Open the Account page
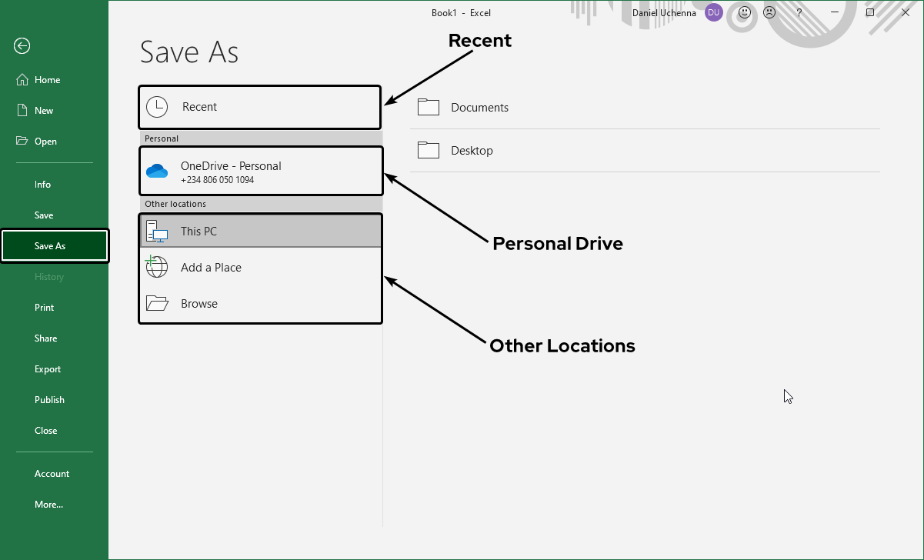Image resolution: width=924 pixels, height=560 pixels. [x=52, y=474]
